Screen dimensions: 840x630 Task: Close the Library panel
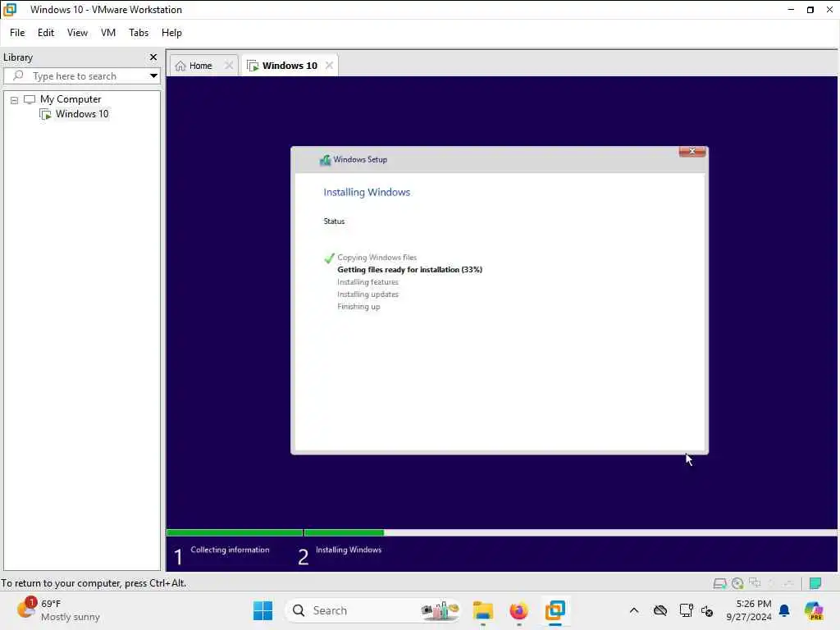click(153, 57)
